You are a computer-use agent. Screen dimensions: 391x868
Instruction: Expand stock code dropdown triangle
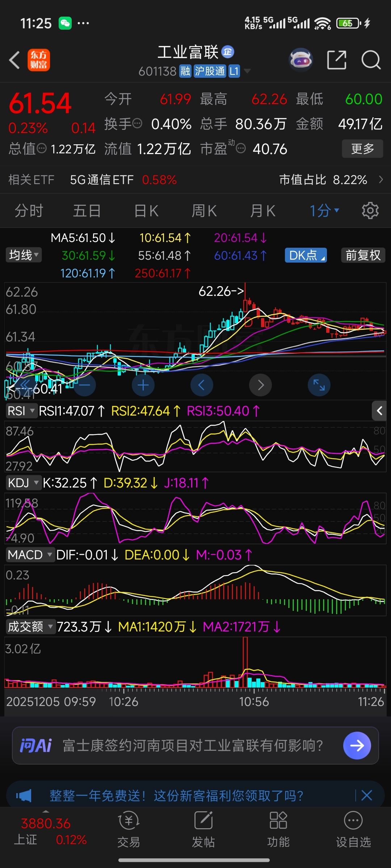[x=247, y=71]
